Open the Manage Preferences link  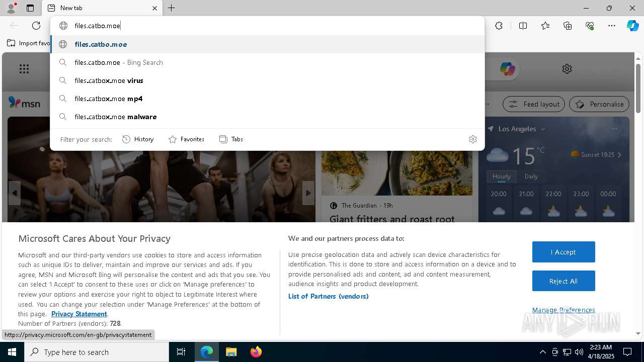tap(563, 310)
